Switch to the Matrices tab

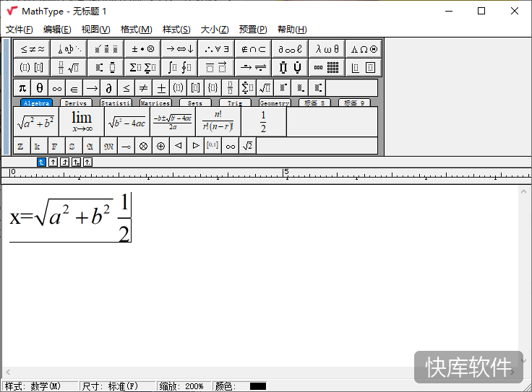[155, 103]
